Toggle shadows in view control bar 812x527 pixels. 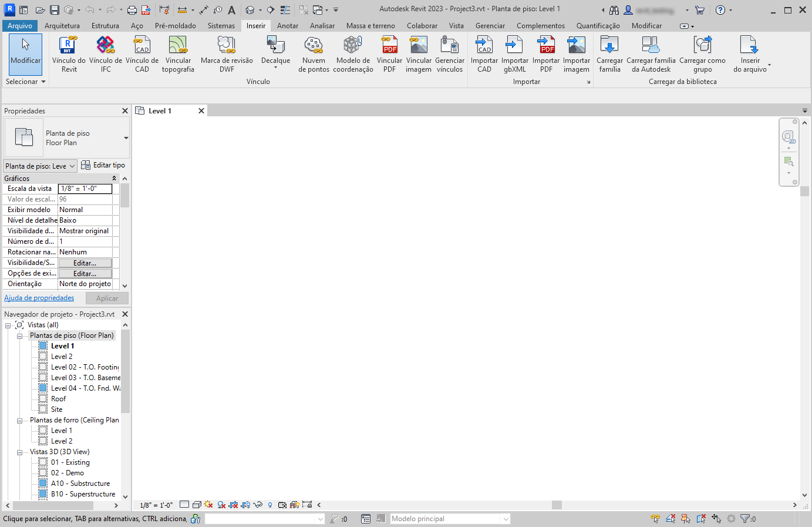(221, 505)
